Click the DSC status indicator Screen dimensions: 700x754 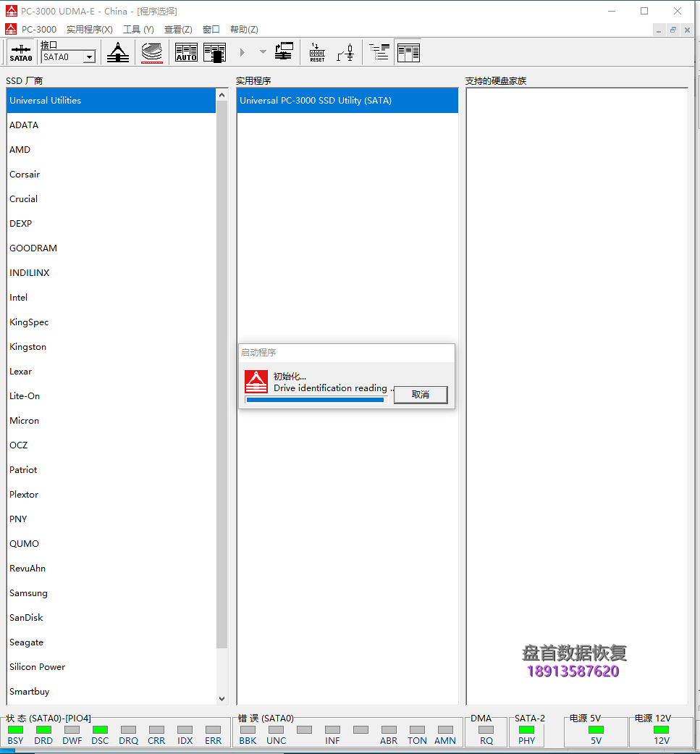pyautogui.click(x=100, y=730)
